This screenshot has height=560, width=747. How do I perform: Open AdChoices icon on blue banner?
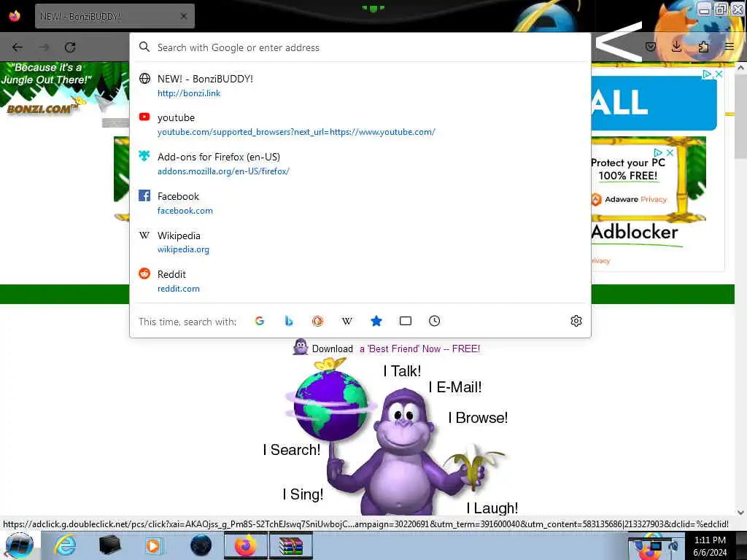tap(708, 74)
